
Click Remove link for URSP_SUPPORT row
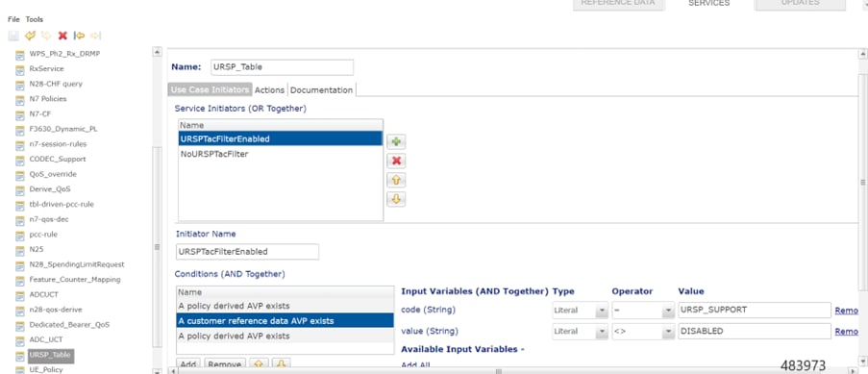click(847, 311)
